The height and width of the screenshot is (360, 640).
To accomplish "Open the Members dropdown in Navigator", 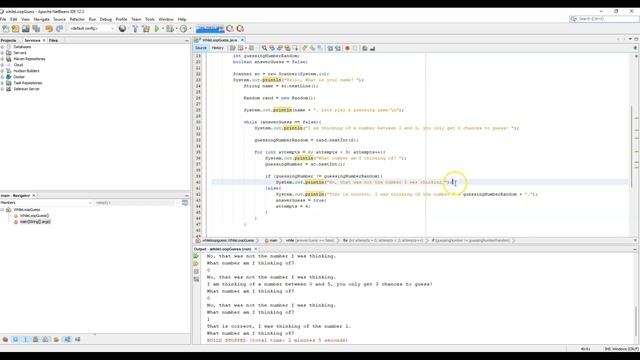I will [47, 202].
